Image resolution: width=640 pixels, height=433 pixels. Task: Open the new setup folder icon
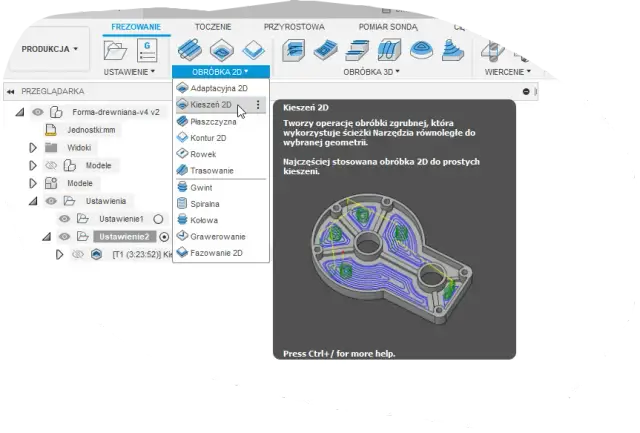[115, 51]
